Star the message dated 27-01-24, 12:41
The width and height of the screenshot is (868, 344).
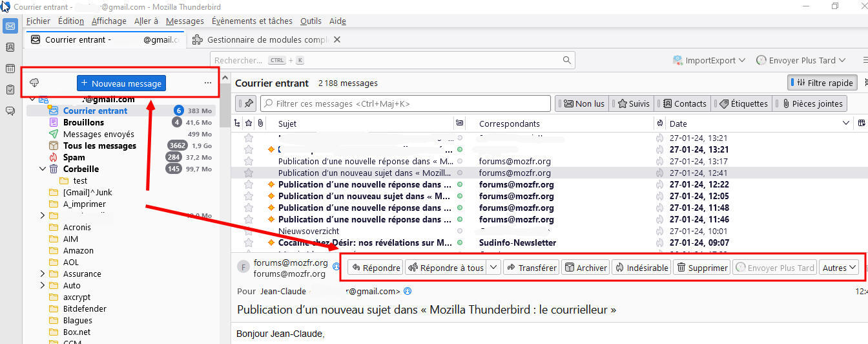249,173
